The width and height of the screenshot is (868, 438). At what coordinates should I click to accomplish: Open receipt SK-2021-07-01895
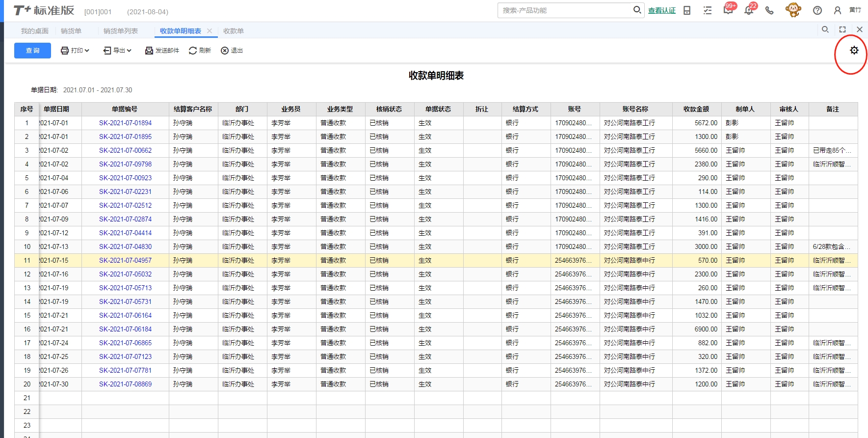(x=125, y=137)
